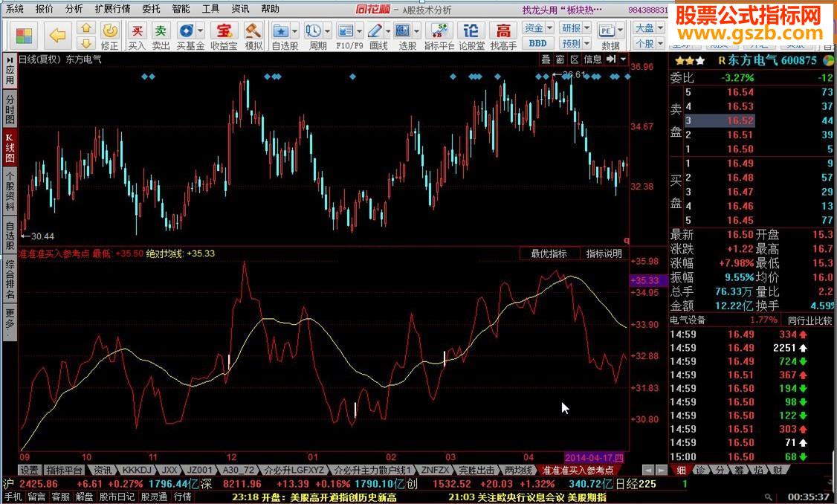Open the 工具 menu

pos(210,8)
